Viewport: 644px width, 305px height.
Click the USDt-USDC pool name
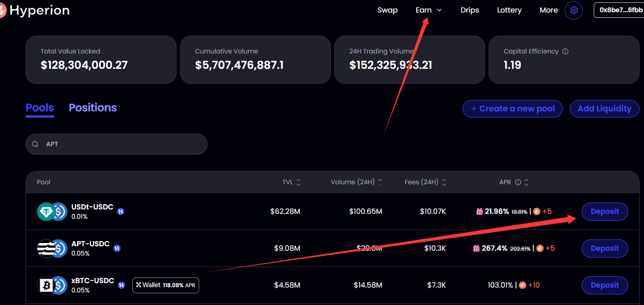pyautogui.click(x=92, y=207)
